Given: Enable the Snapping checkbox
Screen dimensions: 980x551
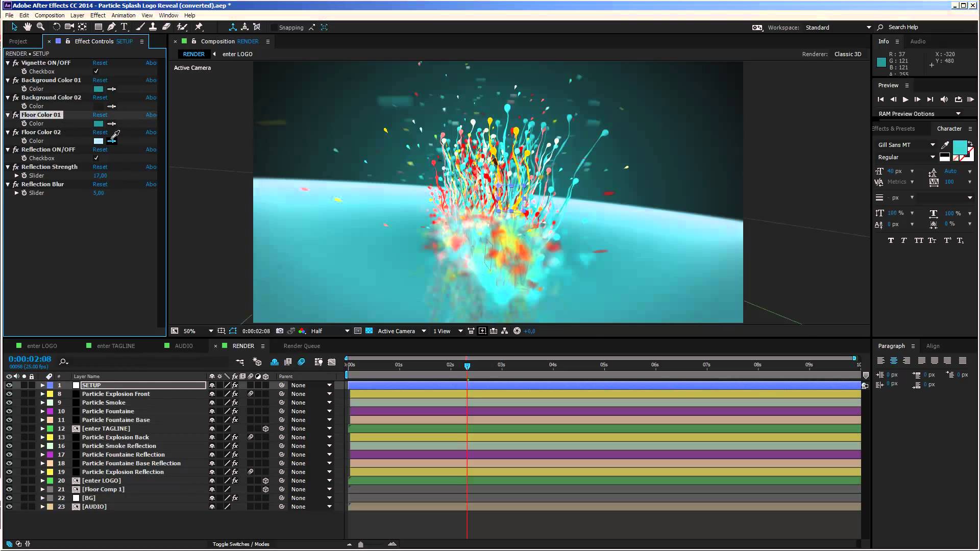Looking at the screenshot, I should [274, 28].
